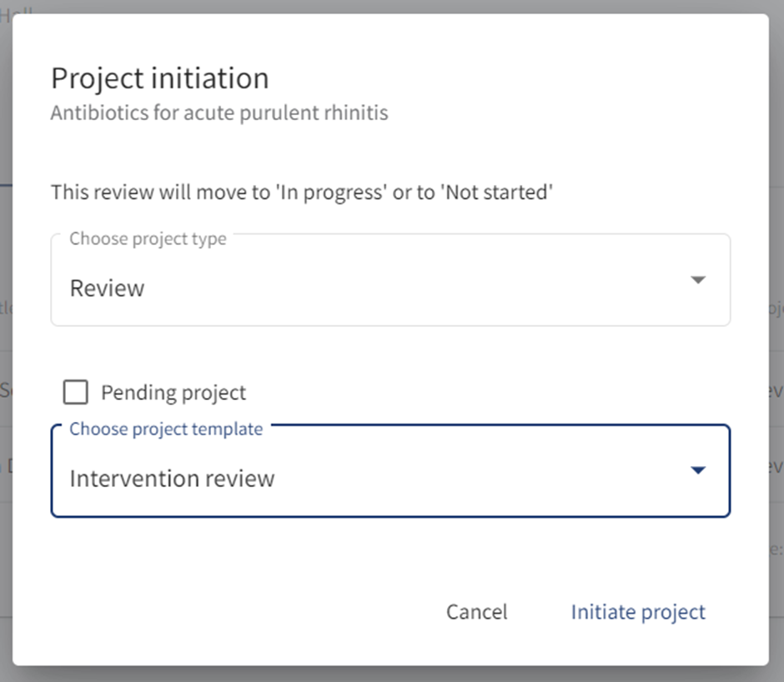Click the 'Antibiotics for acute purulent rhinitis' subtitle

tap(219, 113)
